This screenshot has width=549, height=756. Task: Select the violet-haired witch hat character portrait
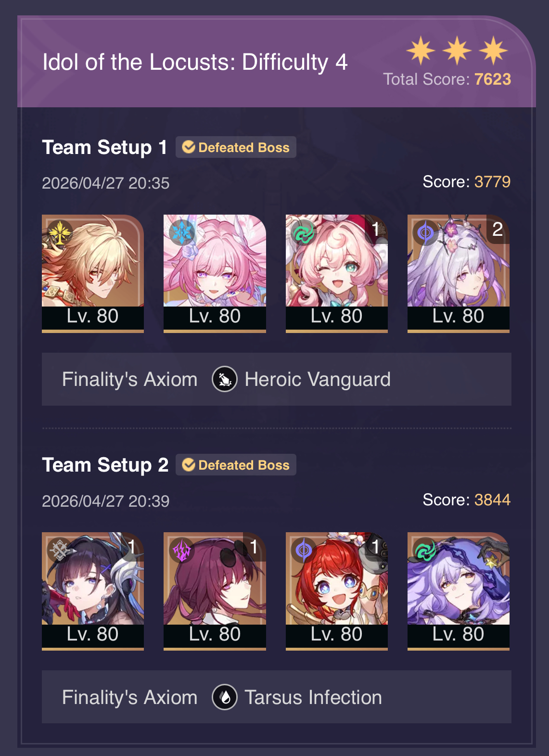(459, 591)
